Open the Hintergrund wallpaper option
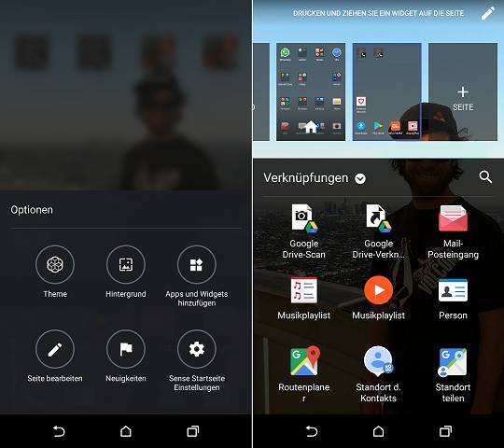Viewport: 504px width, 448px height. pyautogui.click(x=126, y=264)
